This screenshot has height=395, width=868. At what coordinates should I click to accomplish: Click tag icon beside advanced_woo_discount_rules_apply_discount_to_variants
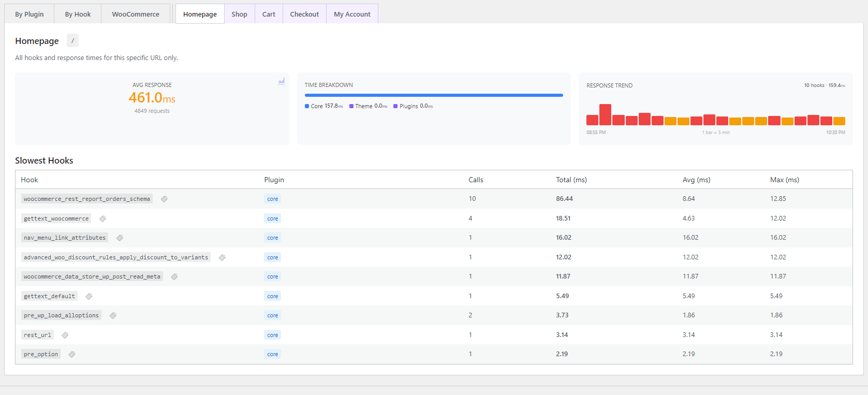pyautogui.click(x=222, y=258)
